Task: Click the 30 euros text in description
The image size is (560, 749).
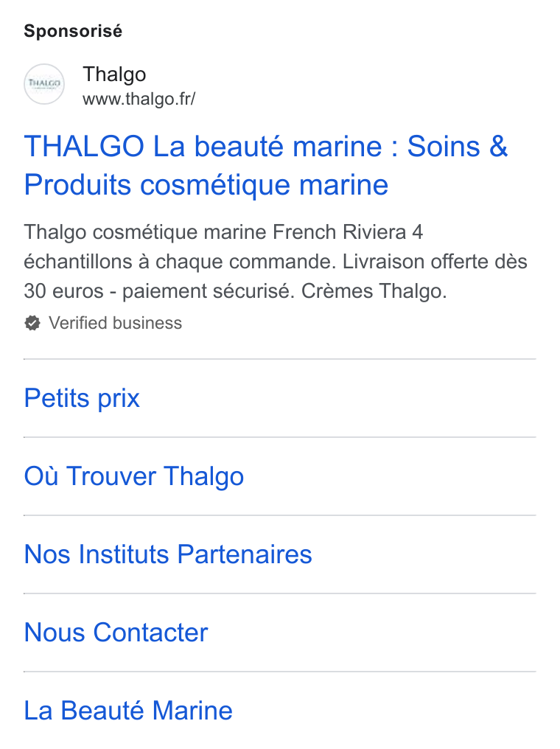Action: (63, 291)
